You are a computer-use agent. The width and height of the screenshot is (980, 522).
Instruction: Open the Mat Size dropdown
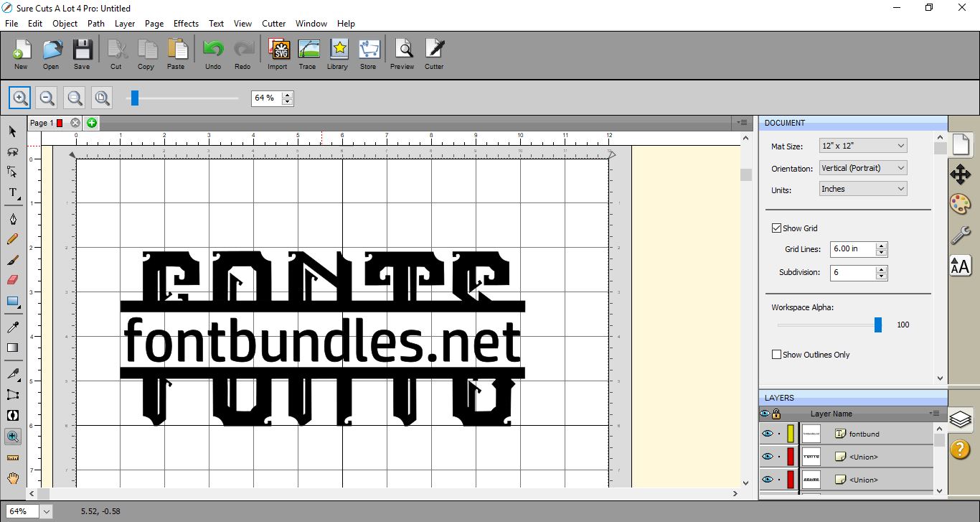863,146
